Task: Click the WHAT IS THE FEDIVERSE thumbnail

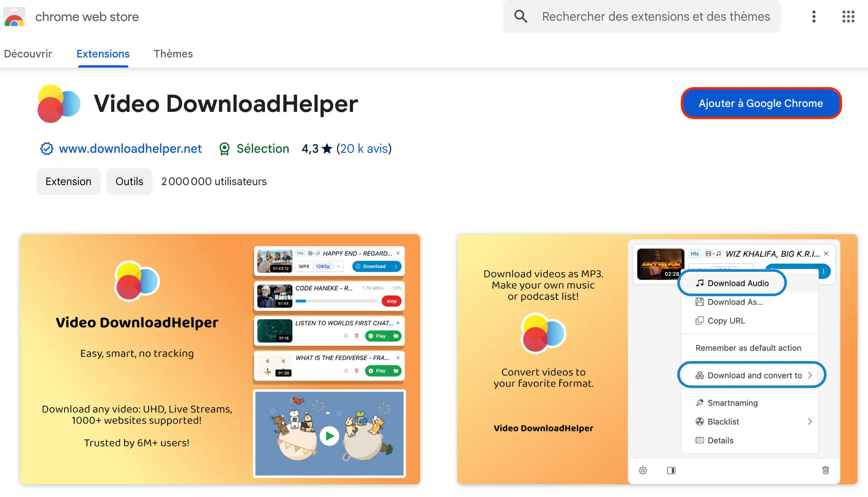Action: point(275,366)
